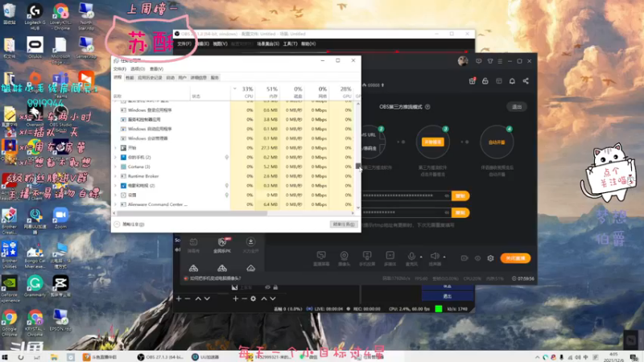Click the share icon in the streaming tool
Image resolution: width=644 pixels, height=362 pixels.
[x=526, y=81]
